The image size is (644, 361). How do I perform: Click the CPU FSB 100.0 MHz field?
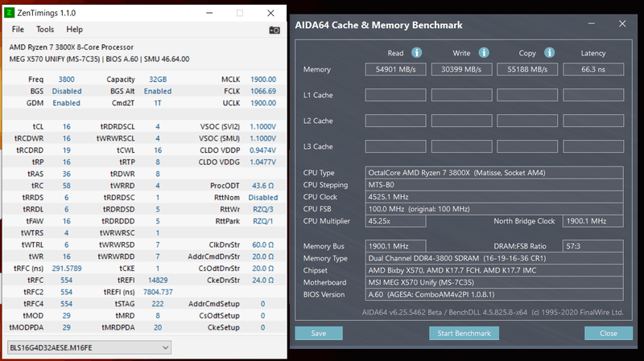click(494, 209)
